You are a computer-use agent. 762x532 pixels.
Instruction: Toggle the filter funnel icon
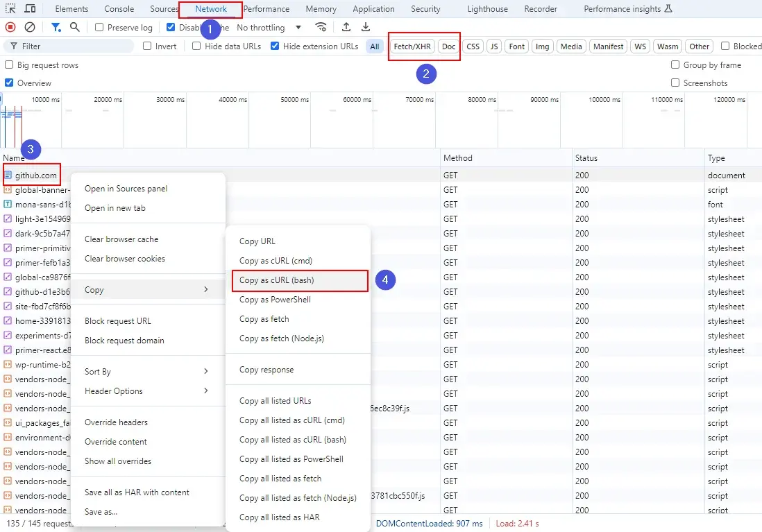pyautogui.click(x=56, y=27)
